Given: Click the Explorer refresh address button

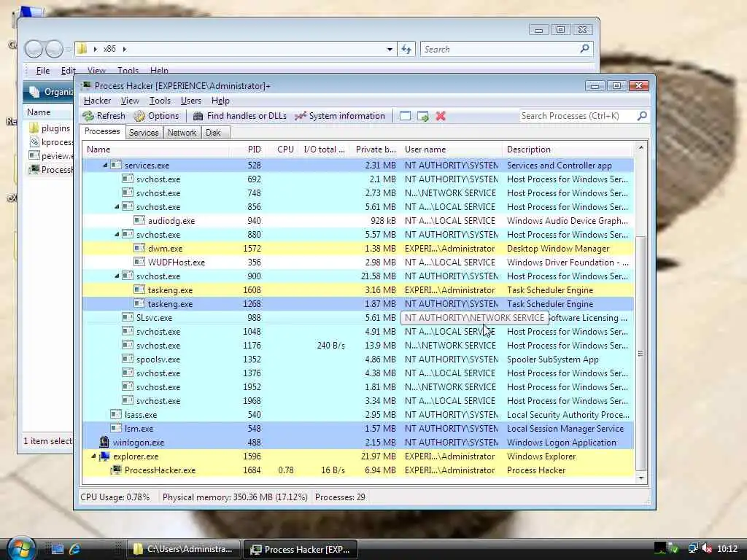Looking at the screenshot, I should click(406, 49).
